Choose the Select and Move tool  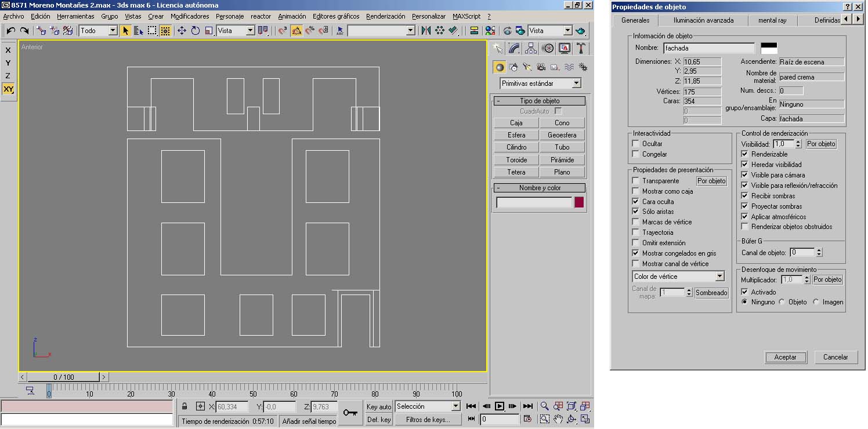182,31
